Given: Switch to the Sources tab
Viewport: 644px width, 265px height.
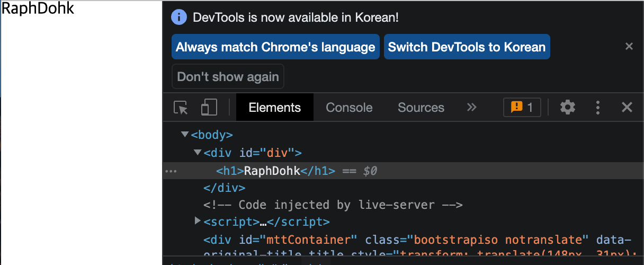Looking at the screenshot, I should pos(421,108).
